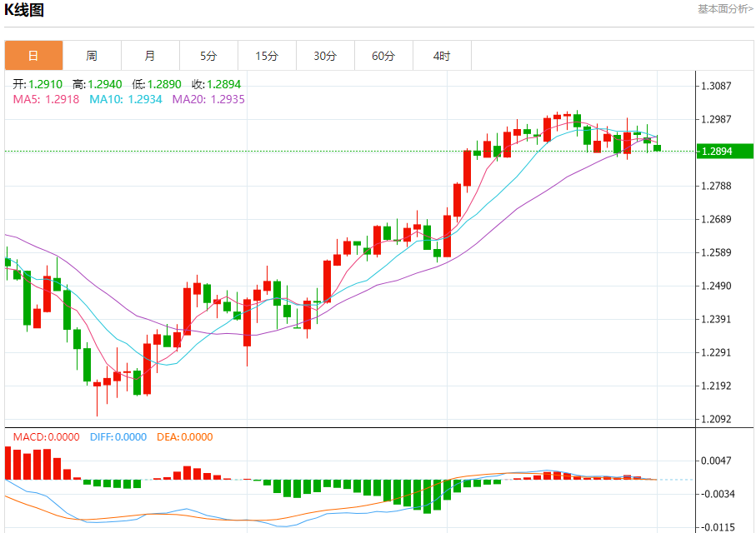This screenshot has height=533, width=756.
Task: Click the tallest red MACD bar at far left
Action: tap(8, 463)
